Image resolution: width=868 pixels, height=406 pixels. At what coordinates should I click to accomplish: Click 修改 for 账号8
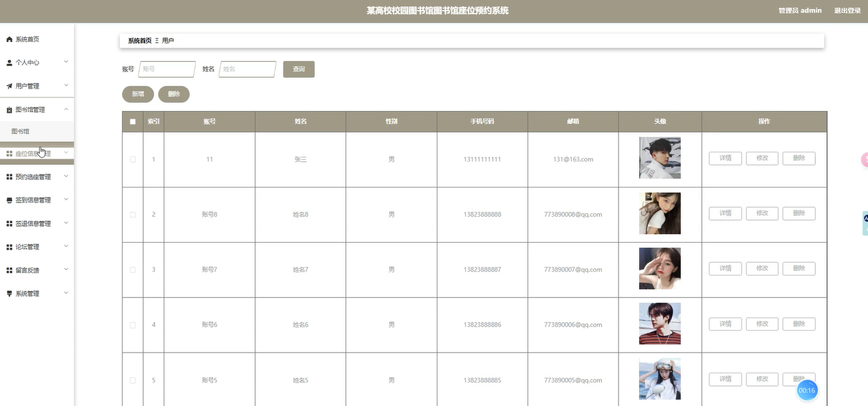coord(762,213)
